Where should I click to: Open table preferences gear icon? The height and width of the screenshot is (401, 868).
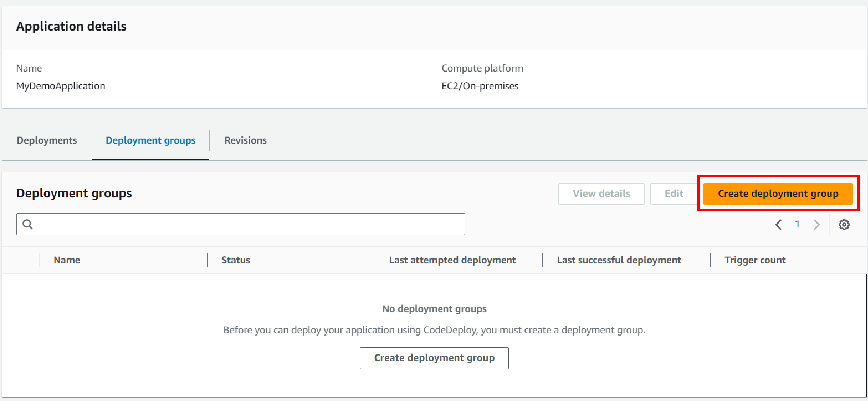(x=844, y=225)
